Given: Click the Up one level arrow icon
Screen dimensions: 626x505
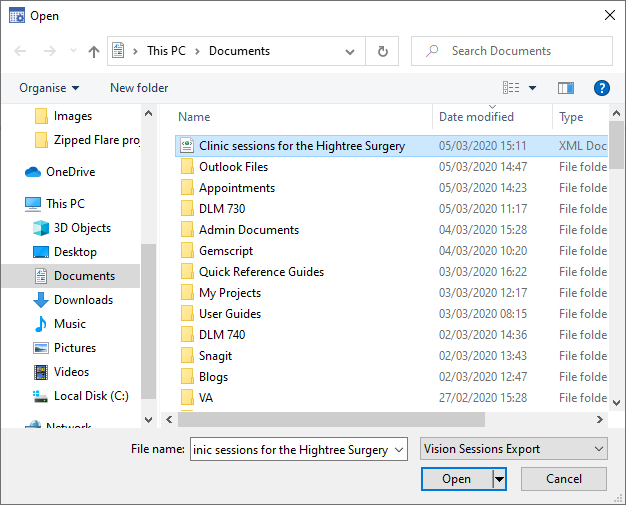Looking at the screenshot, I should 94,51.
